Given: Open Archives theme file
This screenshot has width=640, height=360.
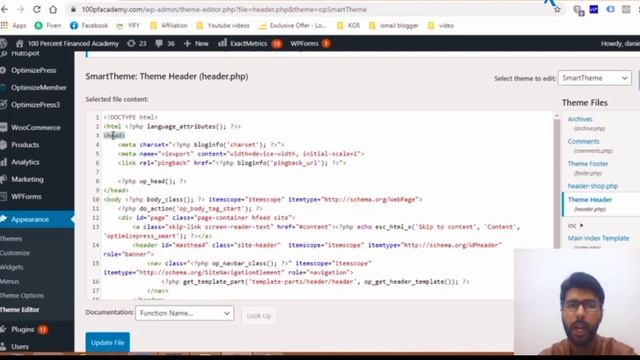Looking at the screenshot, I should click(x=580, y=119).
